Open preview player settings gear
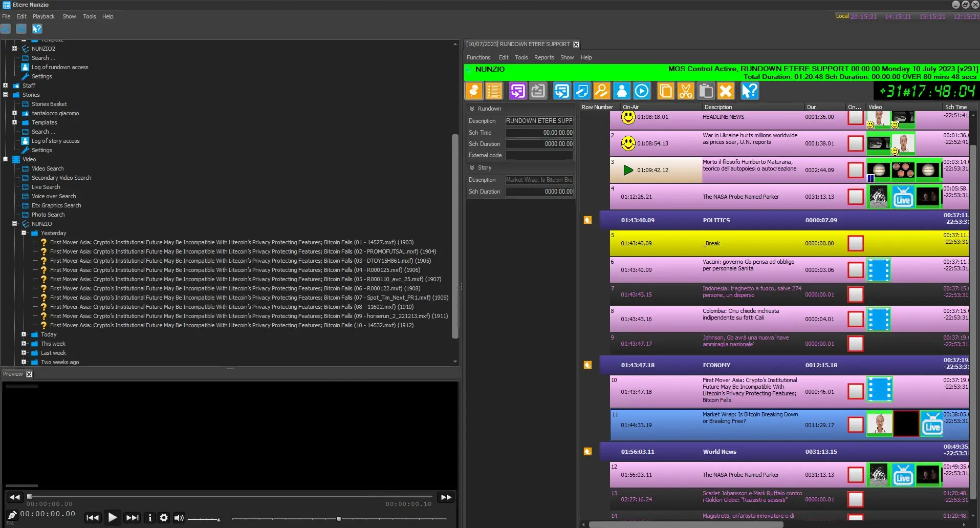 coord(164,518)
